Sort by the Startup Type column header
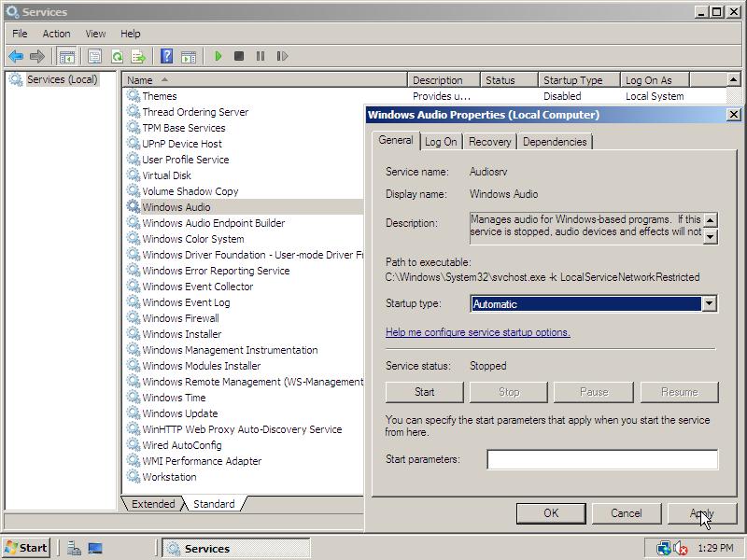 pos(579,80)
